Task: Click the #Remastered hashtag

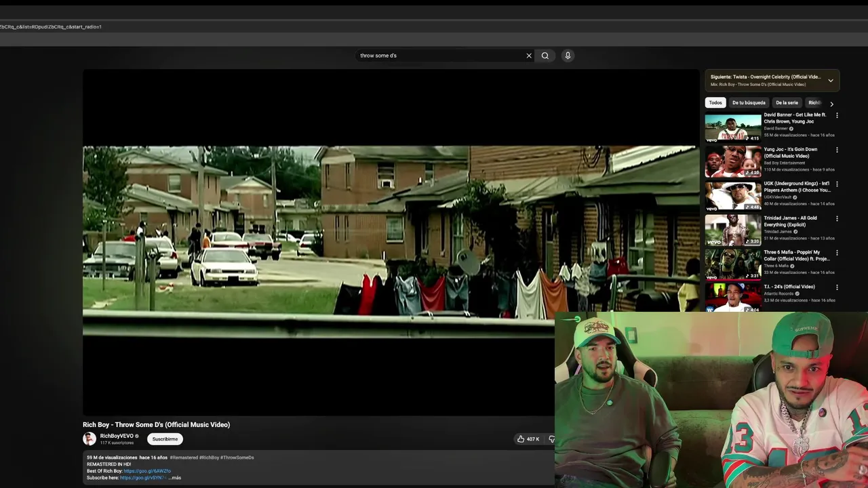Action: pyautogui.click(x=184, y=457)
